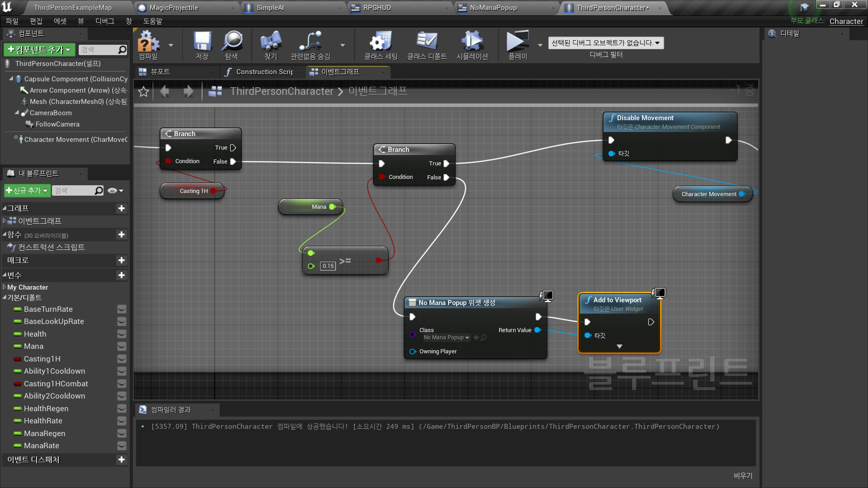Open No Mana Popup class dropdown
The height and width of the screenshot is (488, 868).
pyautogui.click(x=447, y=338)
